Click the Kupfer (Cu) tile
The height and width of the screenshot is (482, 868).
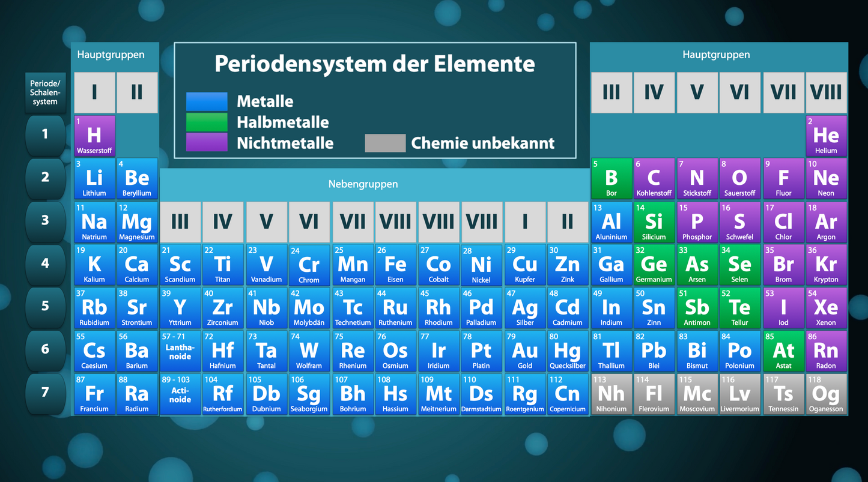click(524, 265)
